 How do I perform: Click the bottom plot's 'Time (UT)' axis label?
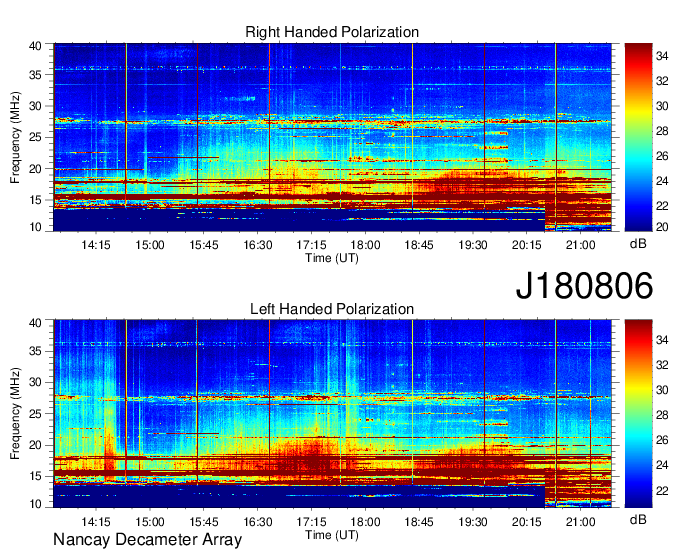coord(332,535)
